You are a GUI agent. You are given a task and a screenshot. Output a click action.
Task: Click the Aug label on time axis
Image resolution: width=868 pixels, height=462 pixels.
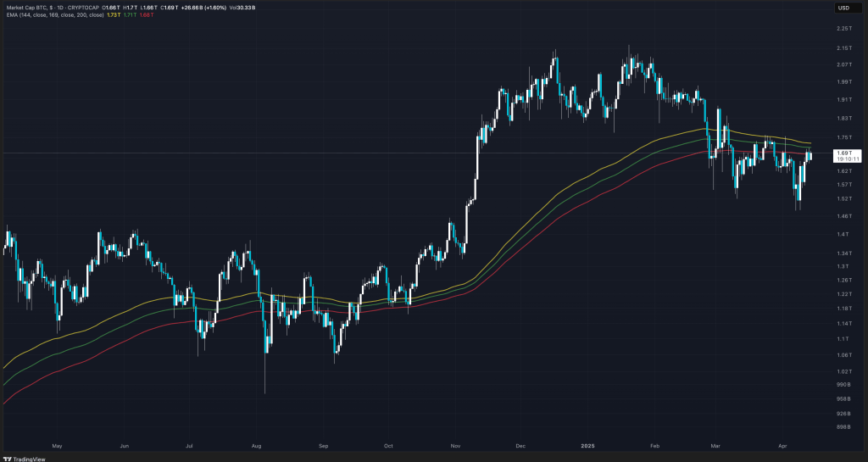coord(256,444)
